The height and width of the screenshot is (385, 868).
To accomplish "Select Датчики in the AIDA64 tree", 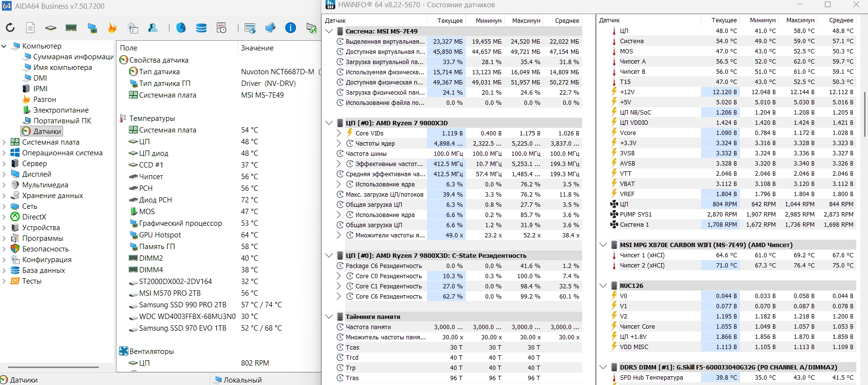I will (42, 131).
